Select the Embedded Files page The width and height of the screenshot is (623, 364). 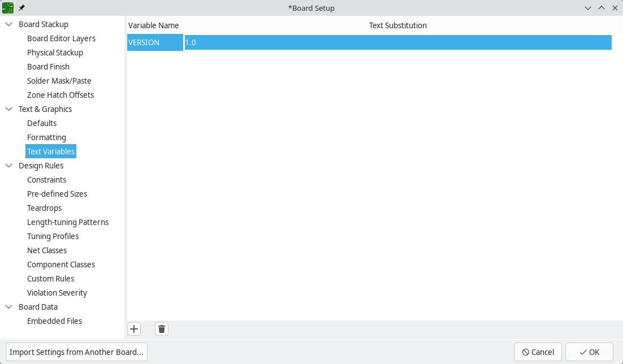(54, 321)
